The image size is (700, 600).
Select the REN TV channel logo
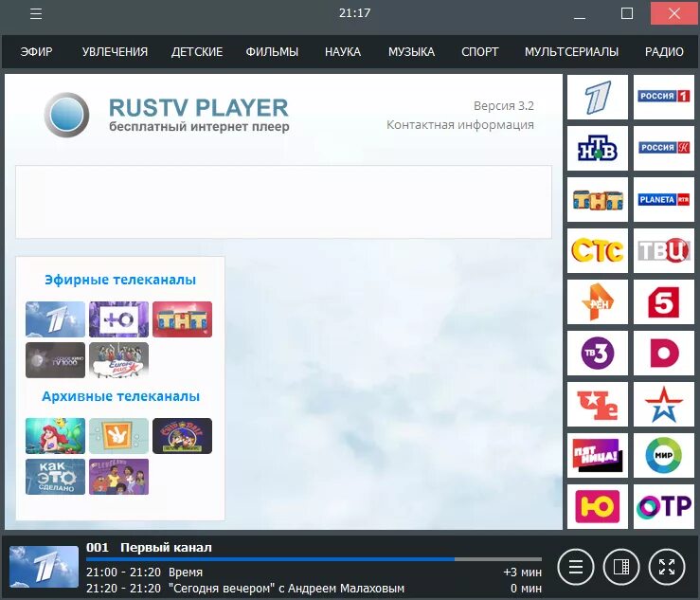click(x=598, y=302)
